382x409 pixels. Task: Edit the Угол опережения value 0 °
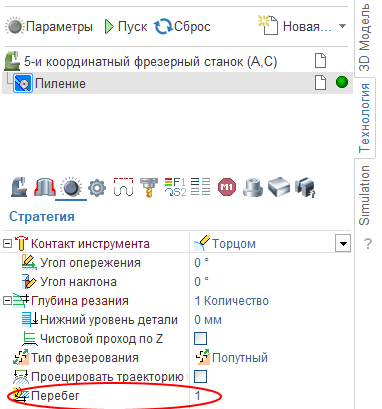[x=201, y=263]
